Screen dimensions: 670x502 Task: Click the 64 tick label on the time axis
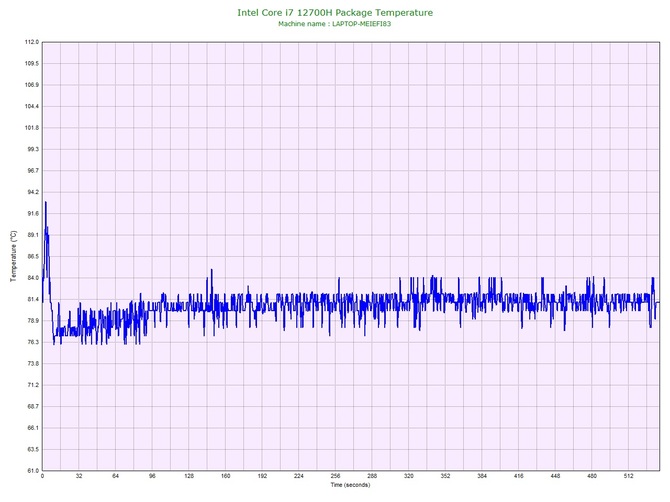point(115,476)
